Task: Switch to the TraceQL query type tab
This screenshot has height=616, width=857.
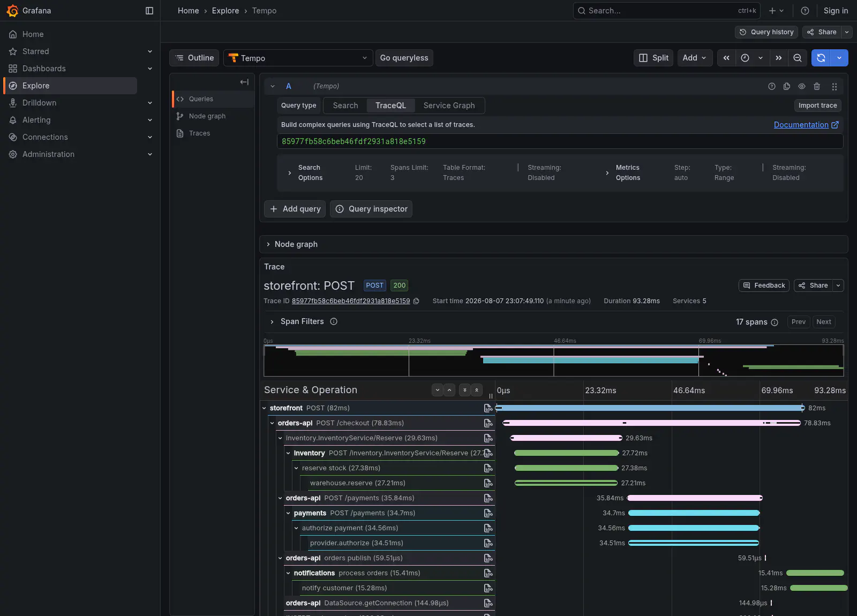Action: [x=390, y=106]
